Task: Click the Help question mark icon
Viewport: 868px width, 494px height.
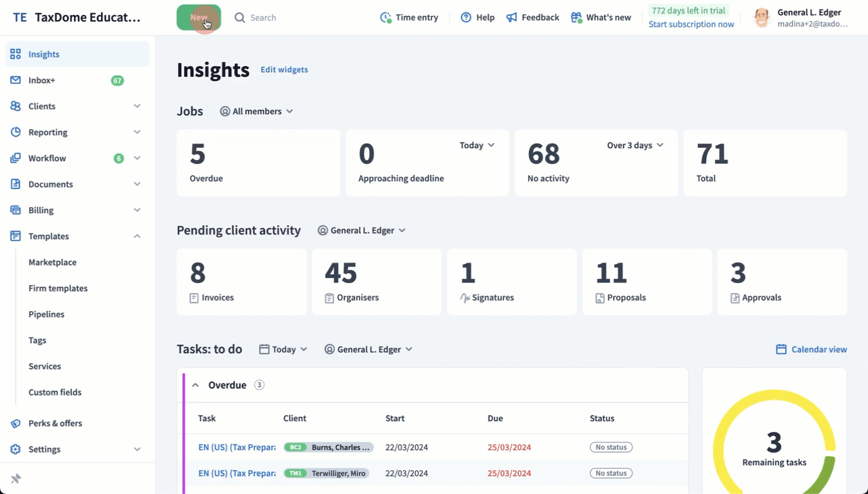Action: coord(466,18)
